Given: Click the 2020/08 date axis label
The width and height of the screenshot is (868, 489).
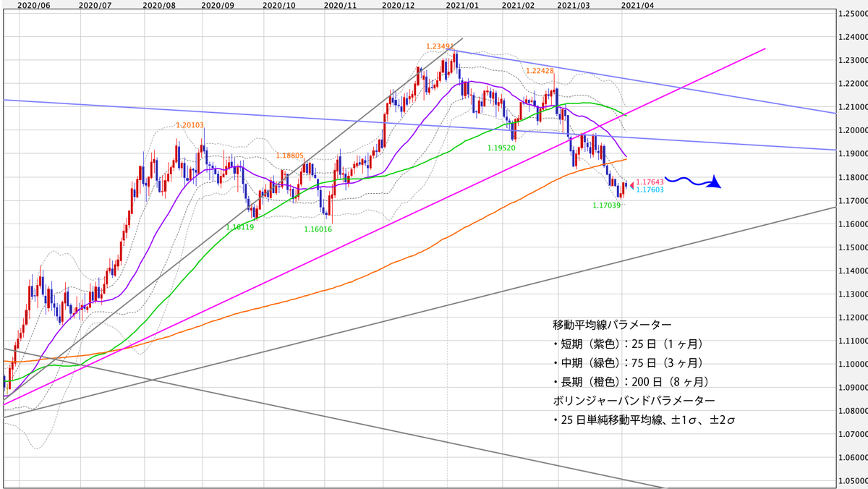Looking at the screenshot, I should pyautogui.click(x=160, y=4).
